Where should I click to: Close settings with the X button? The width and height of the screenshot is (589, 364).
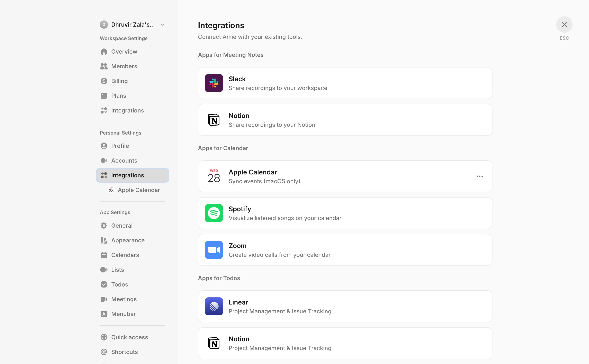click(x=564, y=25)
